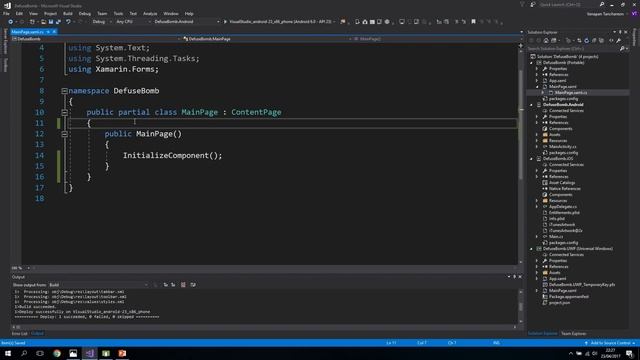Collapse the DefuseBomb.iOS project node
640x360 pixels.
tap(532, 159)
